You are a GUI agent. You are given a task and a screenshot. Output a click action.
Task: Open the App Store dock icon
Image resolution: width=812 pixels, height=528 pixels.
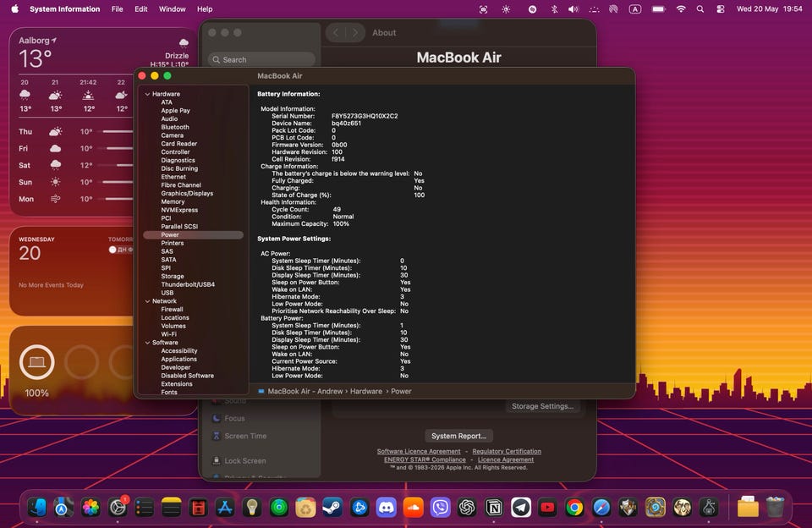point(225,508)
